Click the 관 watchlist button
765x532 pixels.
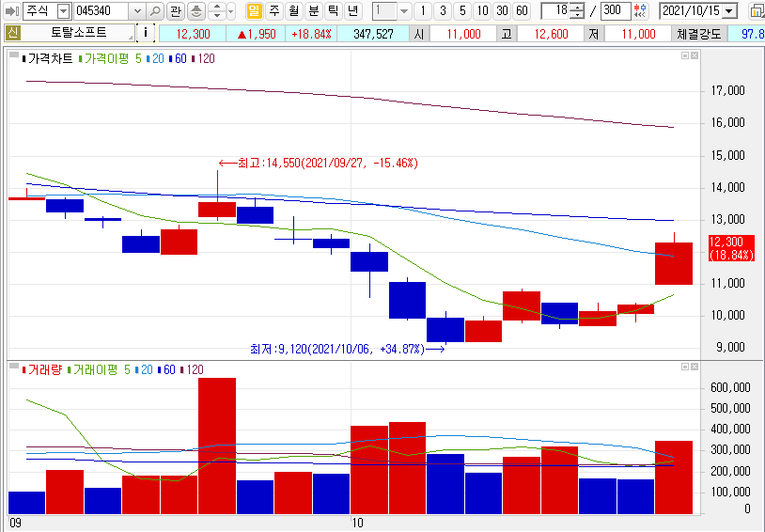click(x=176, y=10)
